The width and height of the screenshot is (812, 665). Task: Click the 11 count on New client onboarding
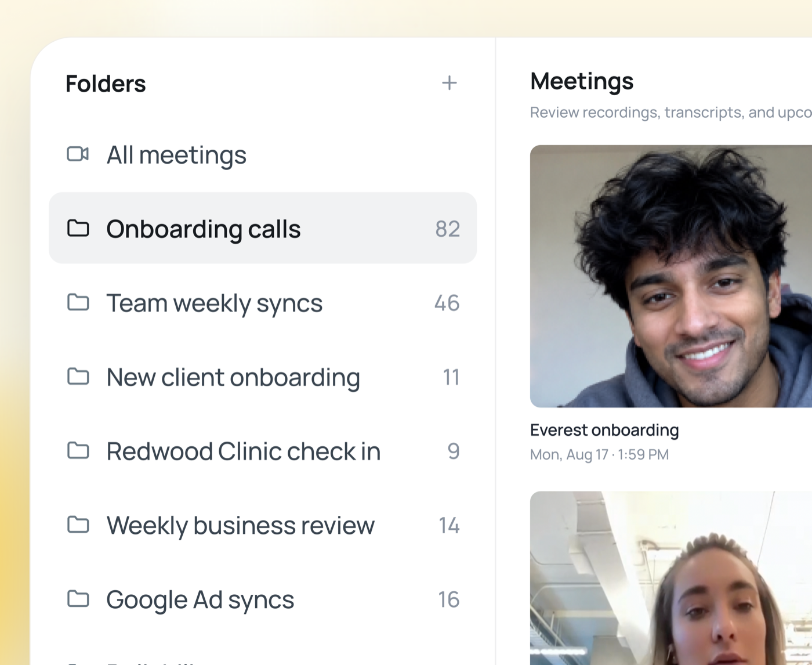click(451, 377)
